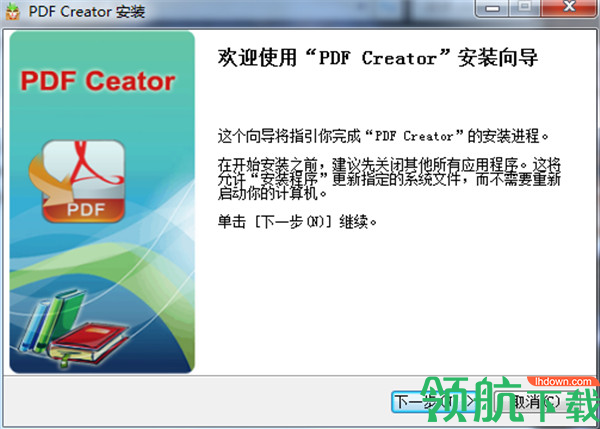Click the sentence starting "这个向导将指引你完成"
The width and height of the screenshot is (600, 429).
tap(383, 136)
